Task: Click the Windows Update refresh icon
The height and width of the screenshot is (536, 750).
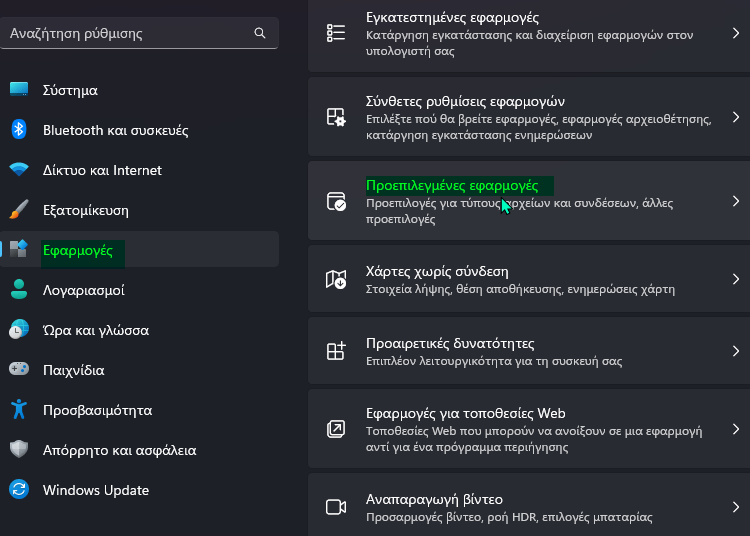Action: tap(19, 490)
